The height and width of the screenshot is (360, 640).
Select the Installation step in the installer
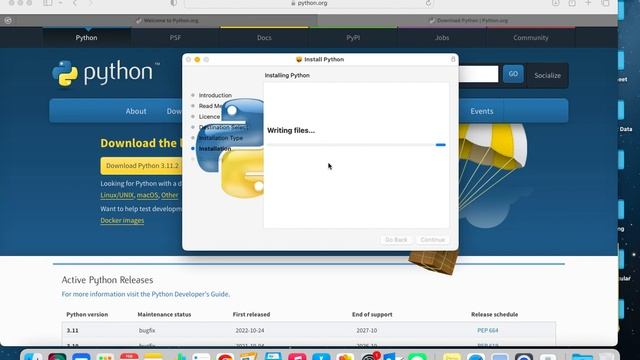tap(215, 149)
